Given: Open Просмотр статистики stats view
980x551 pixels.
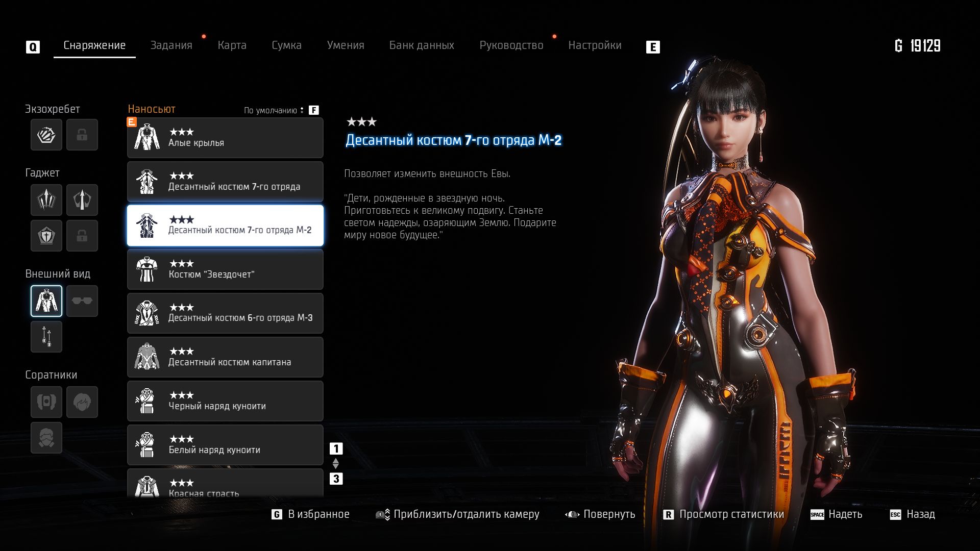Looking at the screenshot, I should tap(731, 514).
